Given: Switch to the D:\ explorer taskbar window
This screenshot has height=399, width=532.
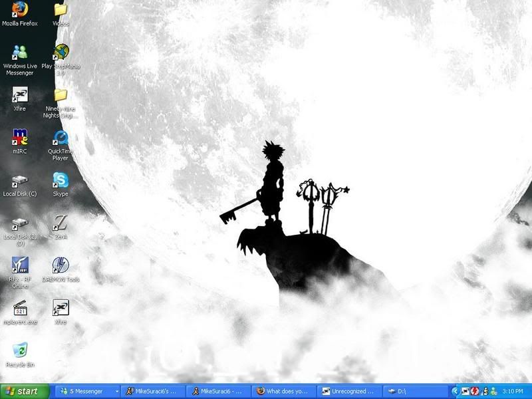Looking at the screenshot, I should tap(416, 392).
